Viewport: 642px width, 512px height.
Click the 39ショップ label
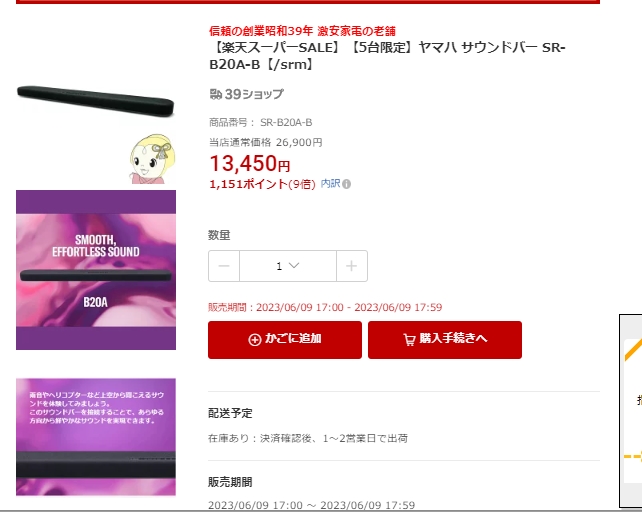click(x=254, y=94)
